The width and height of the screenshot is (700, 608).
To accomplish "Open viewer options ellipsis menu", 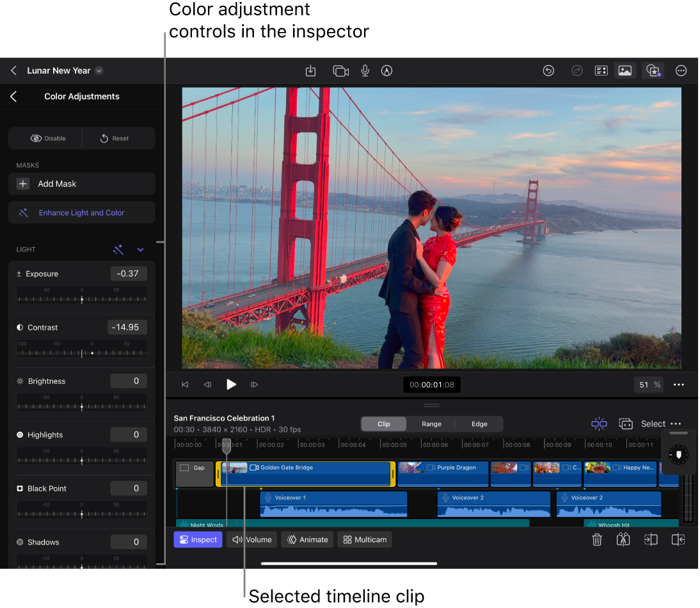I will coord(679,385).
